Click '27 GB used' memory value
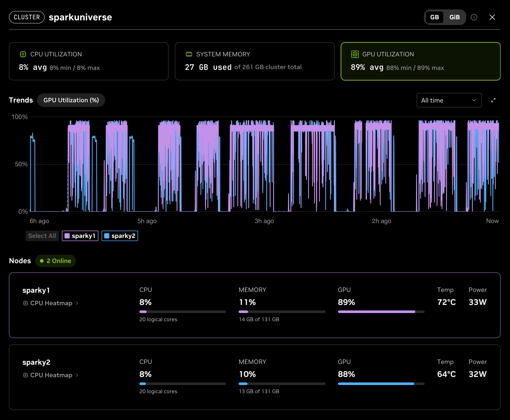The image size is (510, 420). tap(208, 67)
